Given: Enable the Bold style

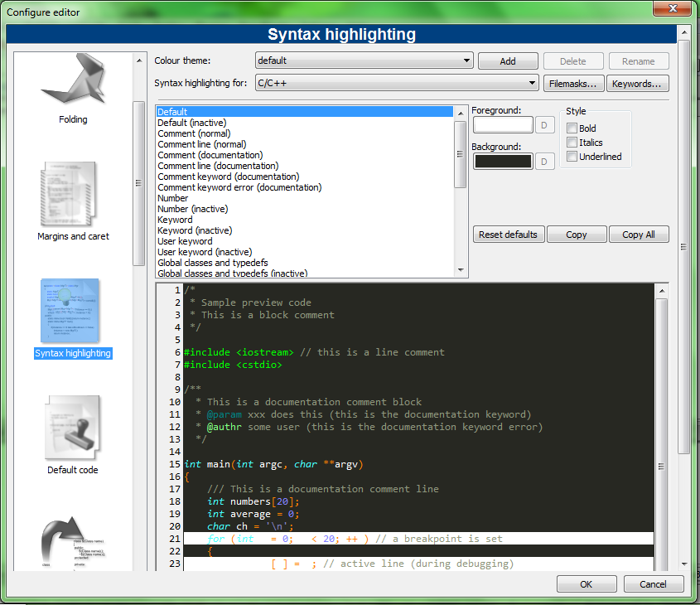Looking at the screenshot, I should 571,128.
